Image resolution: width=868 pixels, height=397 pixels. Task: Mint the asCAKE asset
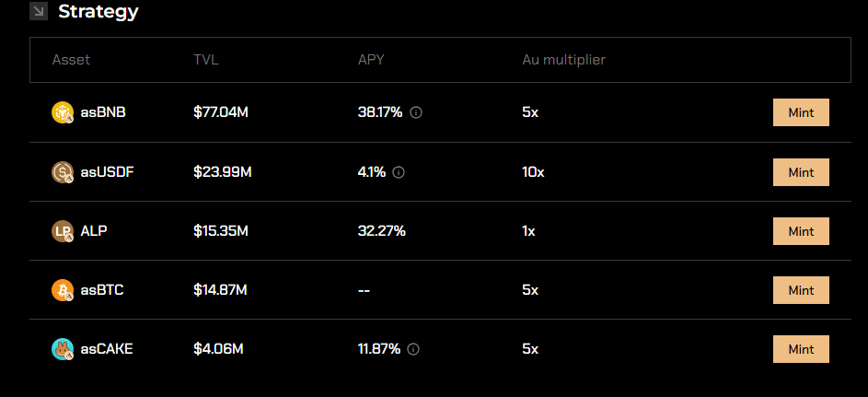click(x=801, y=349)
